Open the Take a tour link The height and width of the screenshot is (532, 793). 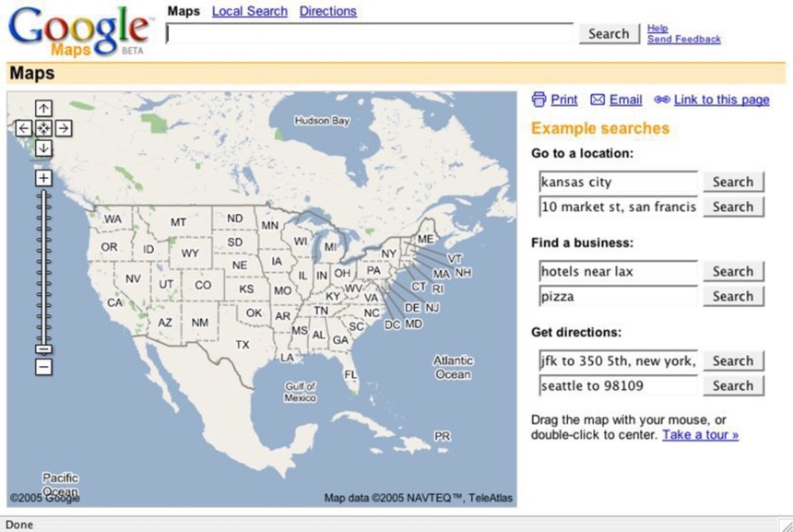click(700, 434)
